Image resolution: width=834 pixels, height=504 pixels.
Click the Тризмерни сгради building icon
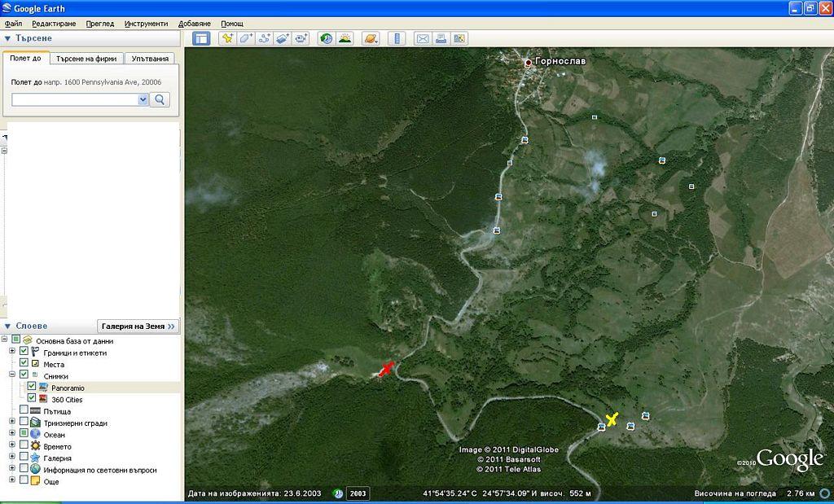coord(35,423)
